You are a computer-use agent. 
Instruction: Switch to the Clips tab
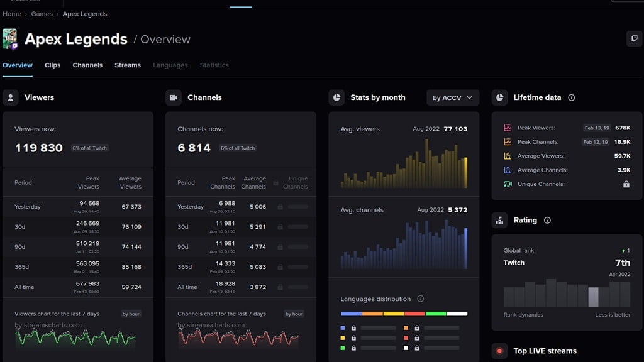pos(53,65)
